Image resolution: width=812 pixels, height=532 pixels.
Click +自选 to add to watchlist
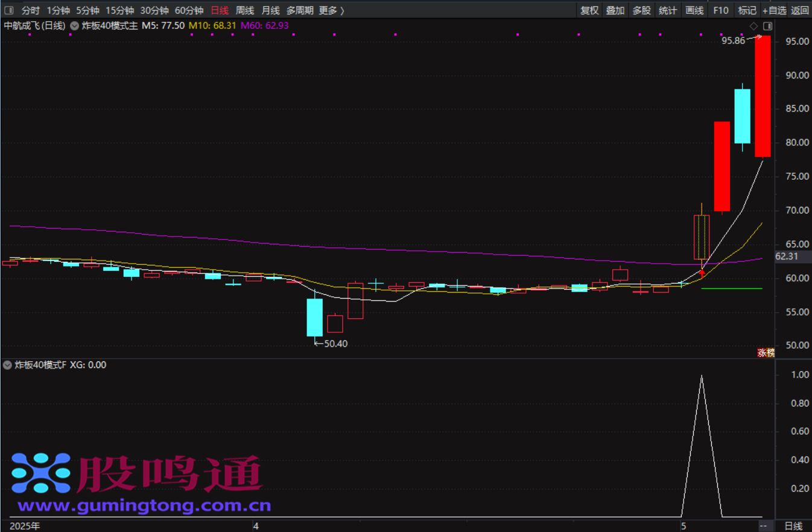pyautogui.click(x=774, y=10)
